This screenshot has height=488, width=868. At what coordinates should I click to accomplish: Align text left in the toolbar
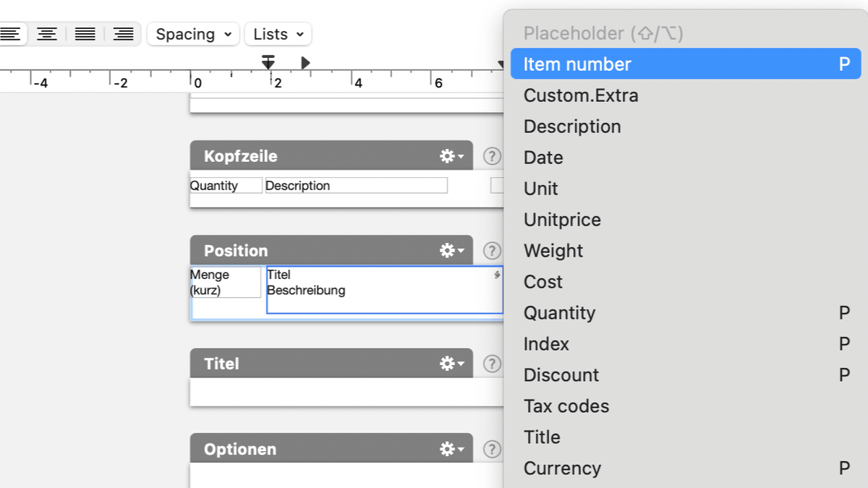12,34
